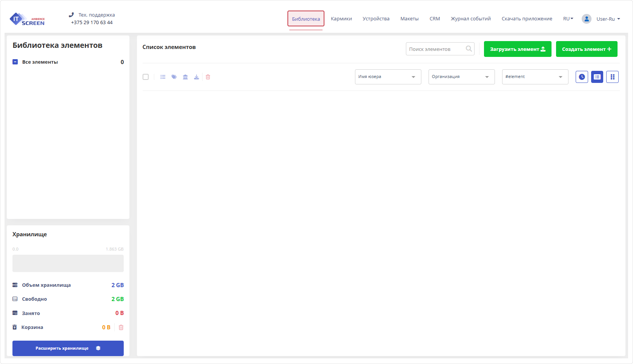The image size is (633, 364).
Task: Open the RU language selector
Action: coord(568,19)
